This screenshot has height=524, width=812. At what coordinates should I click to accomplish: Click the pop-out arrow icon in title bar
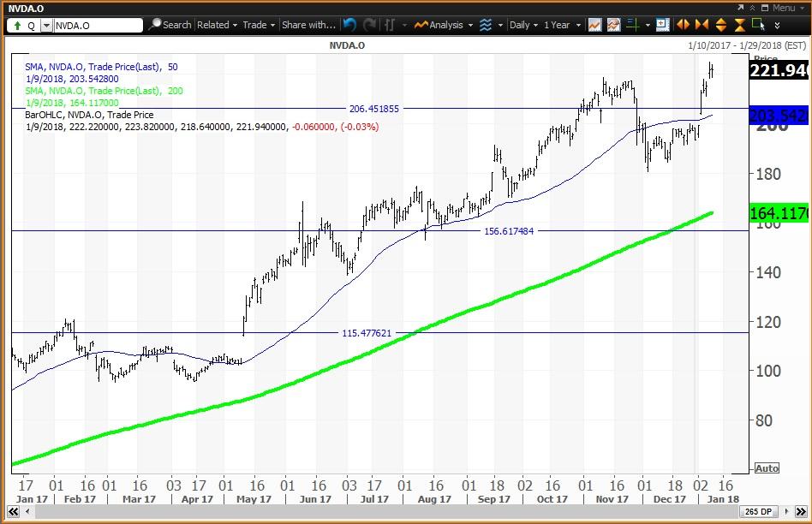click(741, 7)
